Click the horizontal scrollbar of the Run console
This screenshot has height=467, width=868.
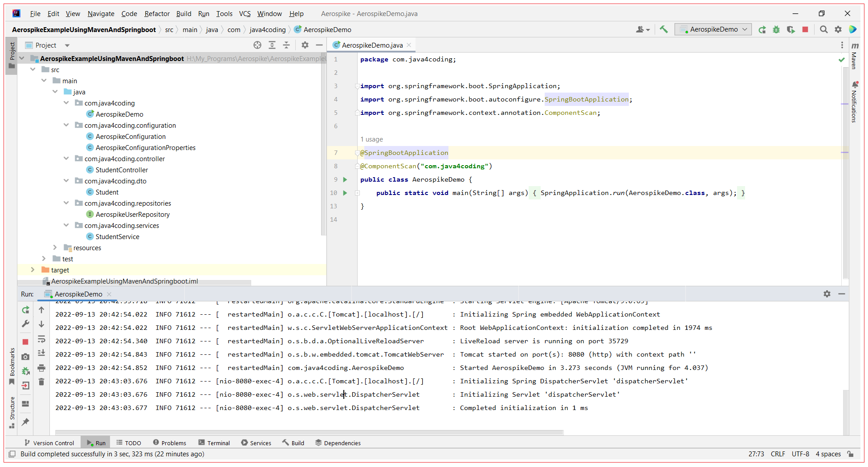tap(309, 432)
